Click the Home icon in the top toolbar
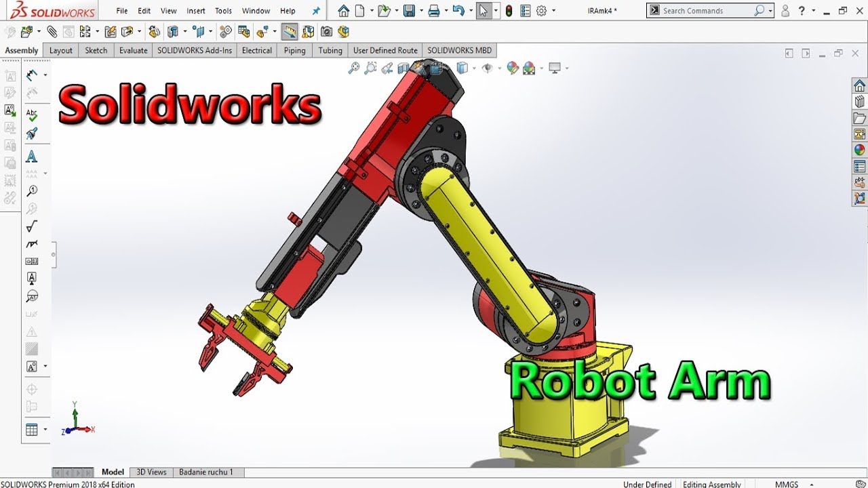868x488 pixels. point(344,11)
